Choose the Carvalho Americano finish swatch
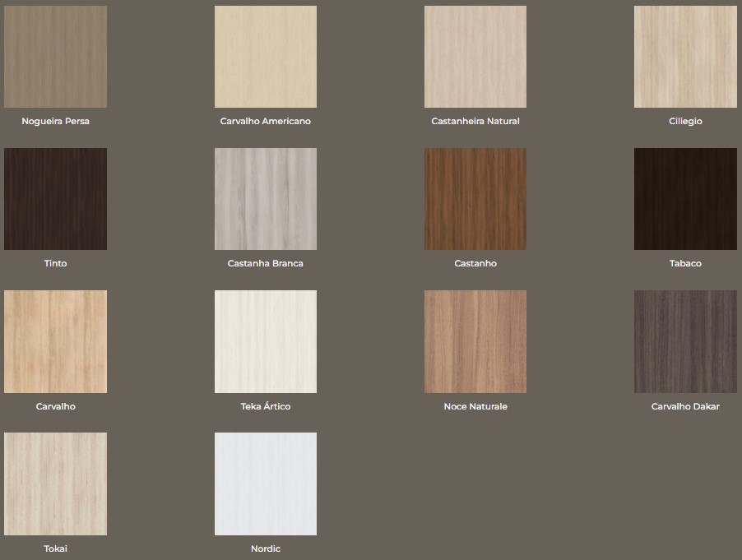This screenshot has width=742, height=560. (265, 57)
